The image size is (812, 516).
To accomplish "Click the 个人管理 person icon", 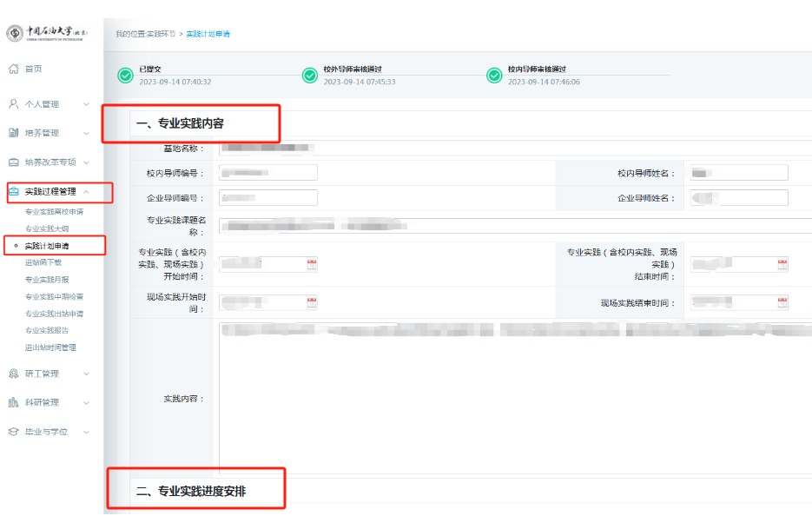I will 13,104.
